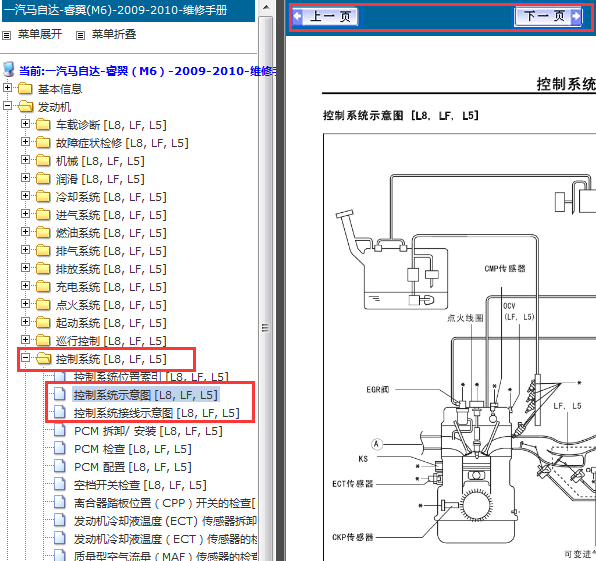Viewport: 596px width, 561px height.
Task: Expand the 冷却系统 folder node
Action: [x=25, y=196]
